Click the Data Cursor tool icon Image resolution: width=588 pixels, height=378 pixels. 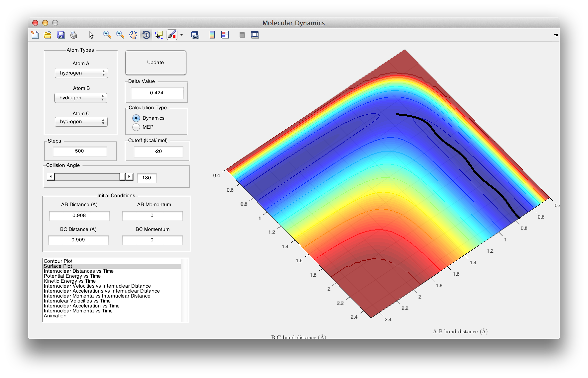tap(159, 35)
